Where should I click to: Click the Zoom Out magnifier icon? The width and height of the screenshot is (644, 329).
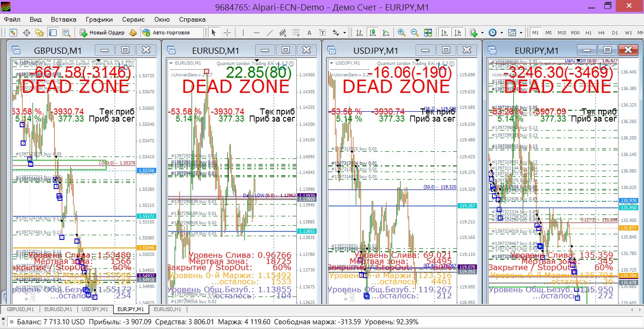tap(415, 33)
